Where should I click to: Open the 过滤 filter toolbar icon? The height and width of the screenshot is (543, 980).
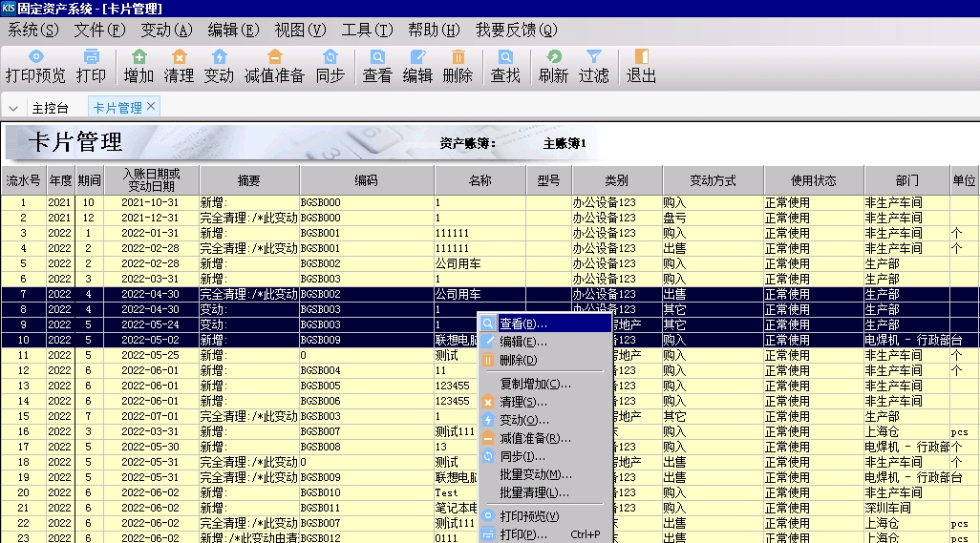(594, 67)
